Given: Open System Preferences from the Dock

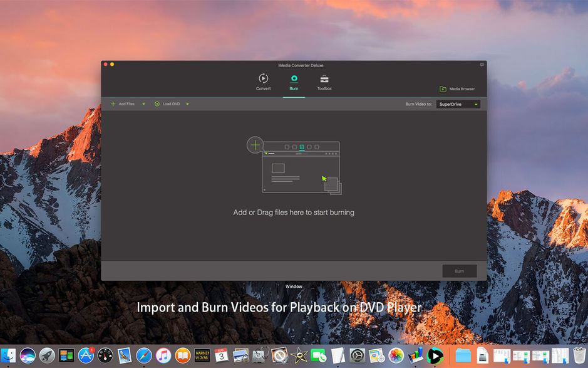Looking at the screenshot, I should [357, 355].
